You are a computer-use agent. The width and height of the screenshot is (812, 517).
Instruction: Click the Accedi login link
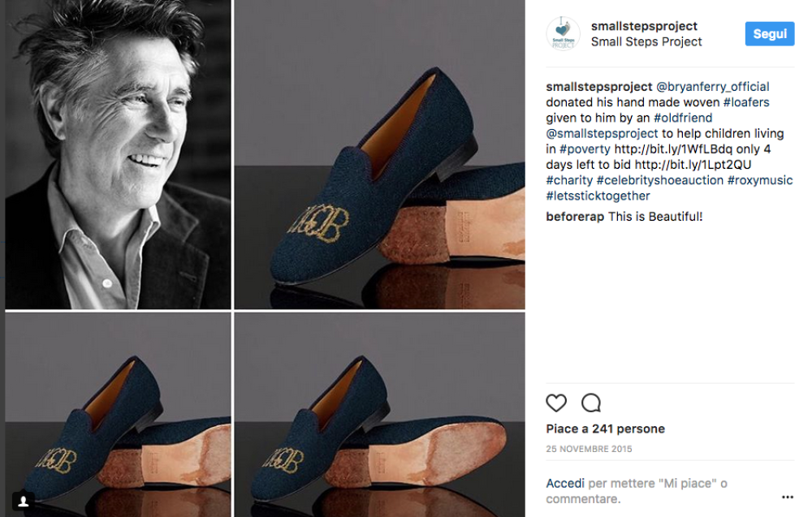(565, 483)
